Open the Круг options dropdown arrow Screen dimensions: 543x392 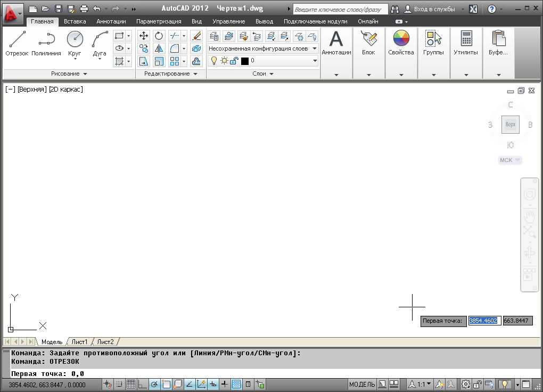75,59
